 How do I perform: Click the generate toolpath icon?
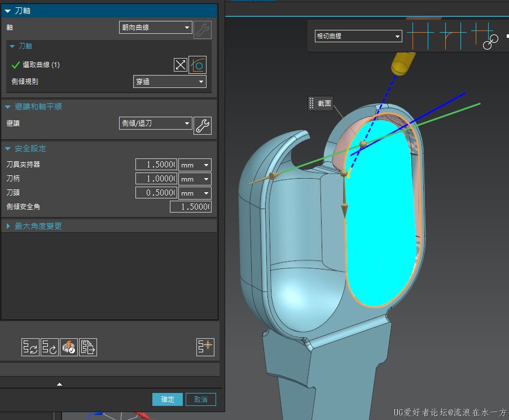(x=30, y=347)
